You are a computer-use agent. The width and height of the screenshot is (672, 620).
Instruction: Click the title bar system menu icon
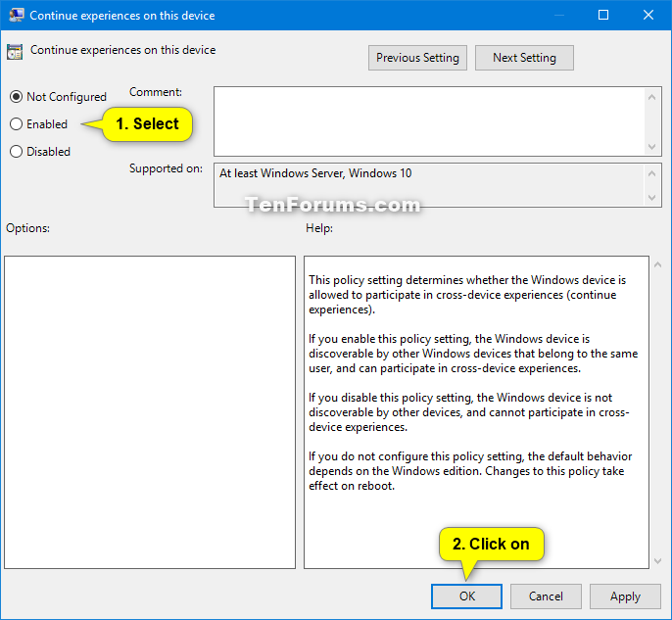17,15
